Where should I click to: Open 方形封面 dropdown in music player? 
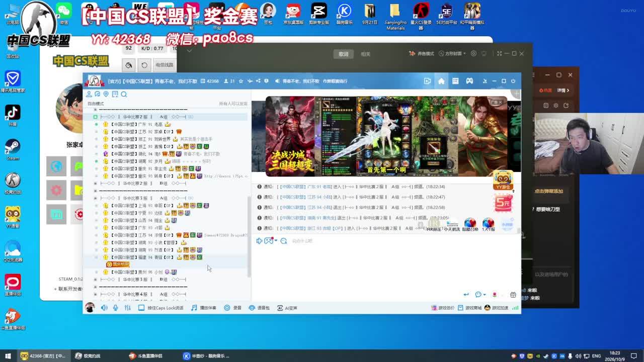coord(452,54)
